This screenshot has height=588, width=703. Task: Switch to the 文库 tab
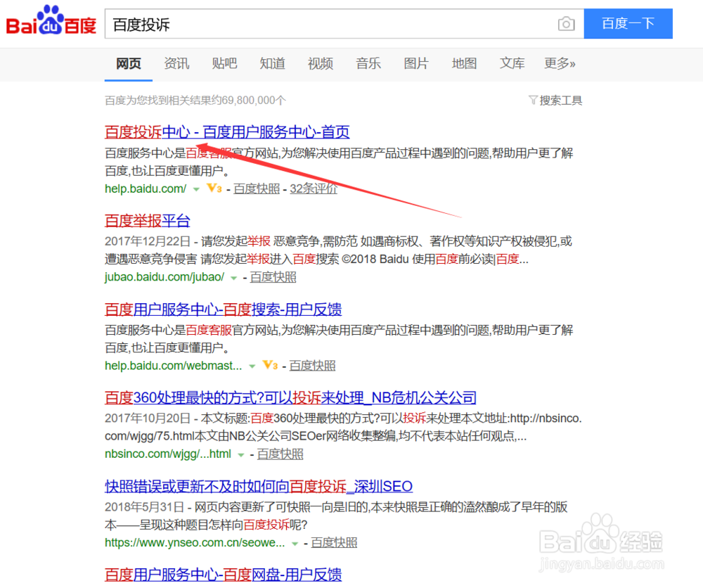tap(512, 63)
